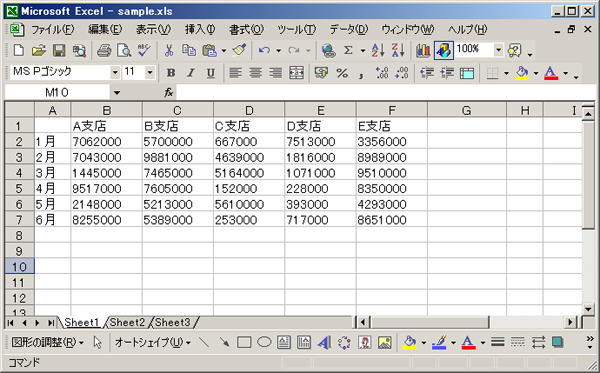Select the Cut scissors icon
This screenshot has height=373, width=600.
coord(168,50)
